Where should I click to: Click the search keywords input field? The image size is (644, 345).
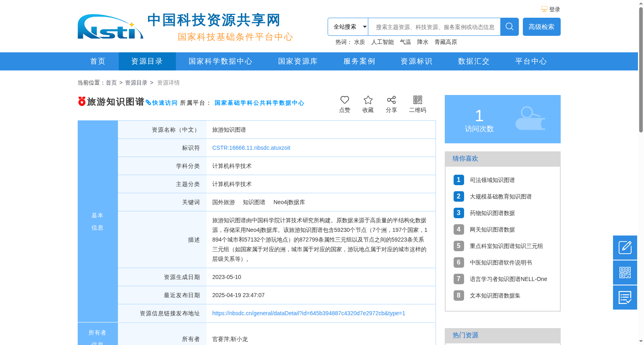[x=434, y=27]
